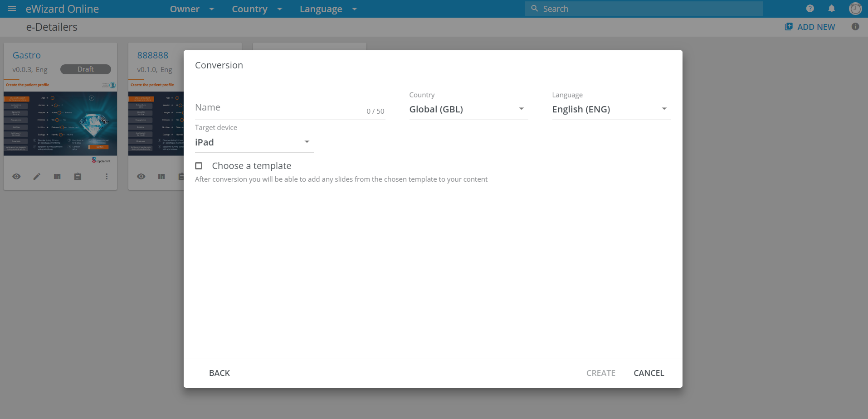
Task: Open the hamburger menu beside eWizard Online
Action: [12, 9]
